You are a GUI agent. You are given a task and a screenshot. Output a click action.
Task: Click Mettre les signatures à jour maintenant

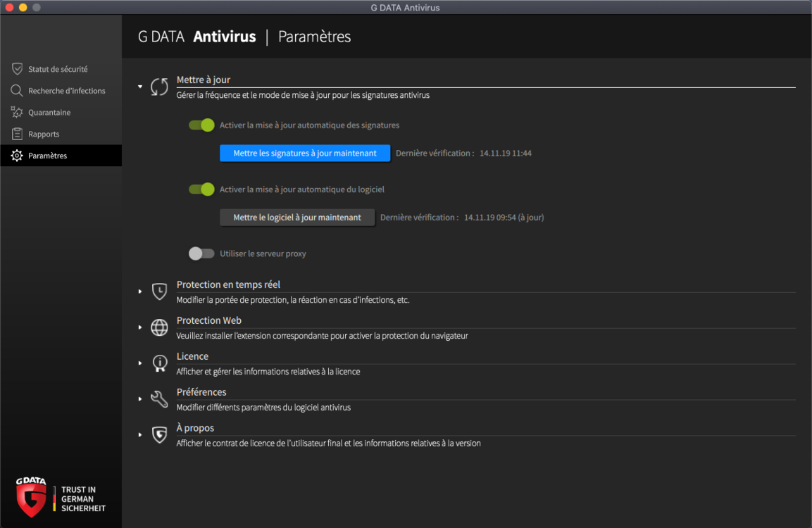(x=305, y=153)
